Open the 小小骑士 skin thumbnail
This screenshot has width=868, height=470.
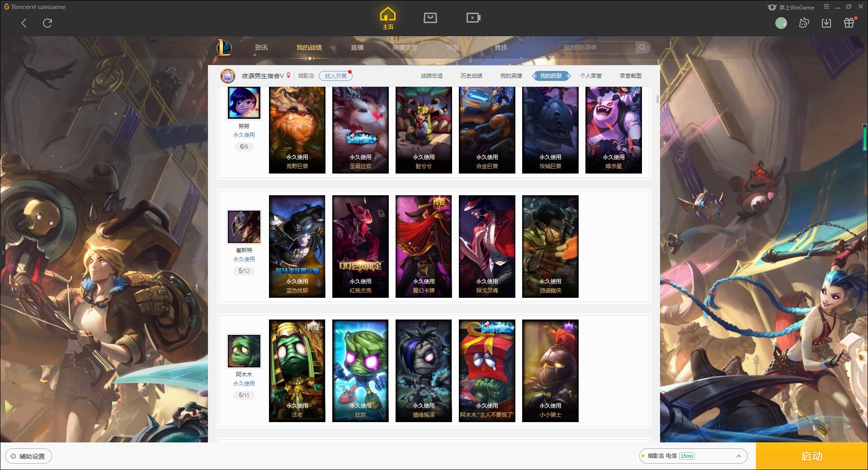point(550,371)
